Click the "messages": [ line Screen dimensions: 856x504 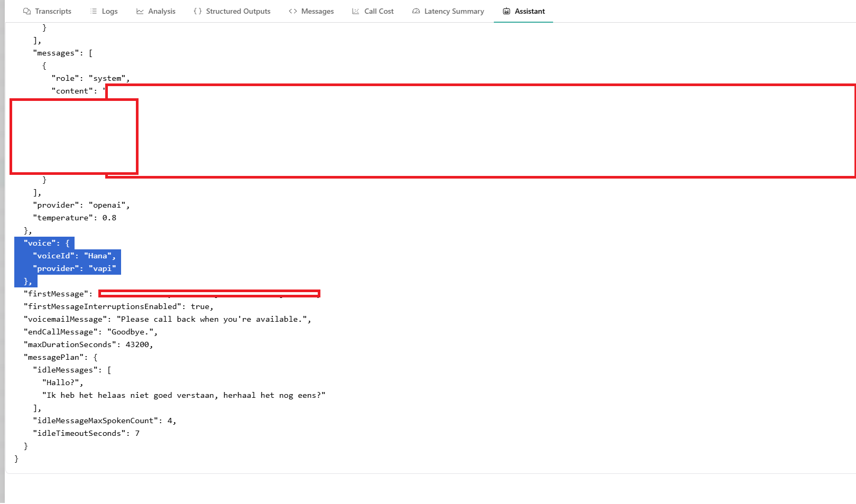[62, 53]
